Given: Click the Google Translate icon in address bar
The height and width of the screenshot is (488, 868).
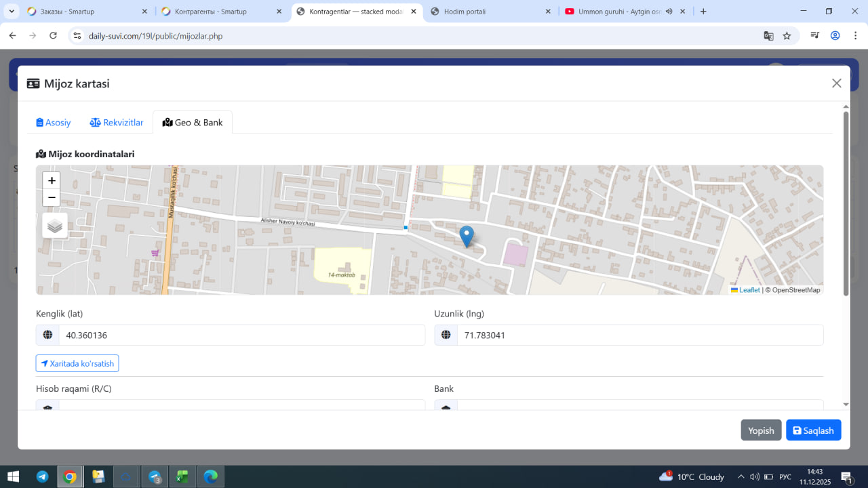Looking at the screenshot, I should pos(768,36).
